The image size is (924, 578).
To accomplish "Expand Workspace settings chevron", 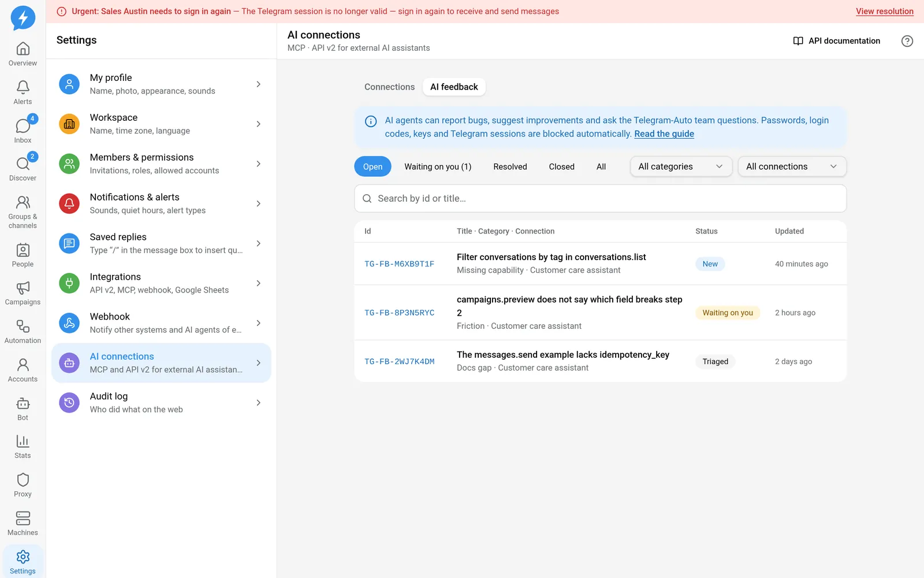I will click(258, 124).
